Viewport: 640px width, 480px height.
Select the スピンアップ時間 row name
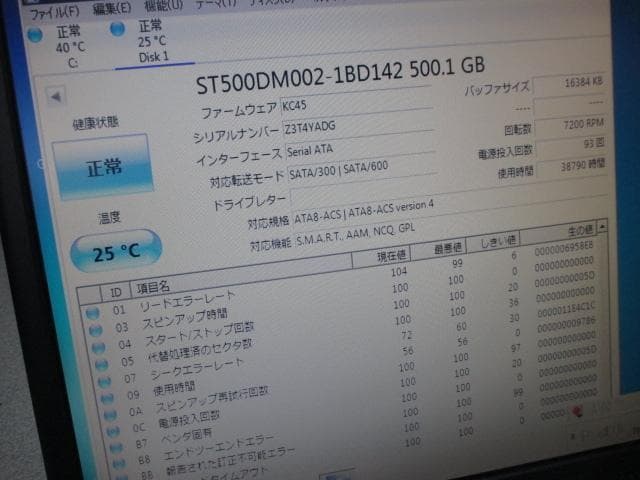[x=184, y=319]
